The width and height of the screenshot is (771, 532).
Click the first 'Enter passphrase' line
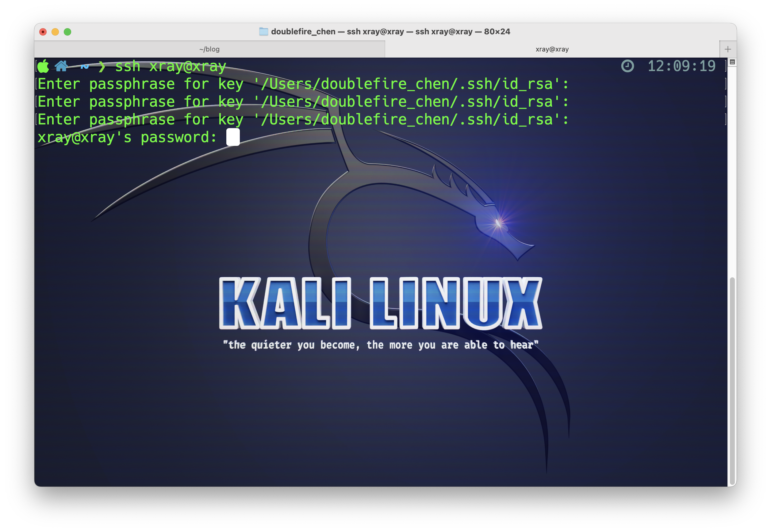[x=303, y=84]
